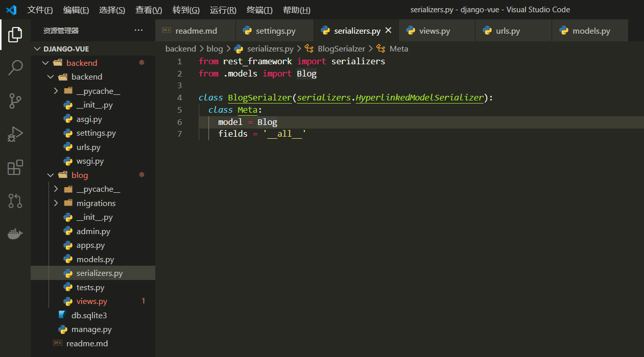Open the 终端(T) menu

(259, 10)
